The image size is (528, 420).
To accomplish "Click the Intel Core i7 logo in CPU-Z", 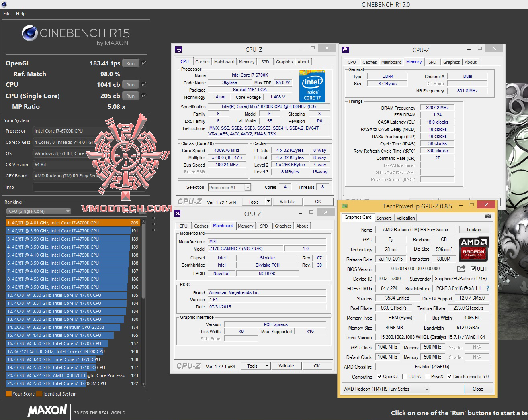I will [312, 86].
